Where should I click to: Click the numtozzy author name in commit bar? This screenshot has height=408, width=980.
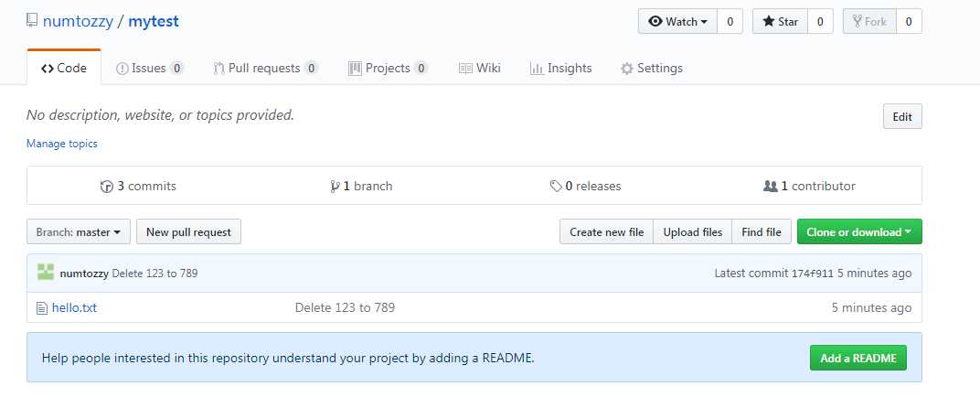(x=84, y=274)
